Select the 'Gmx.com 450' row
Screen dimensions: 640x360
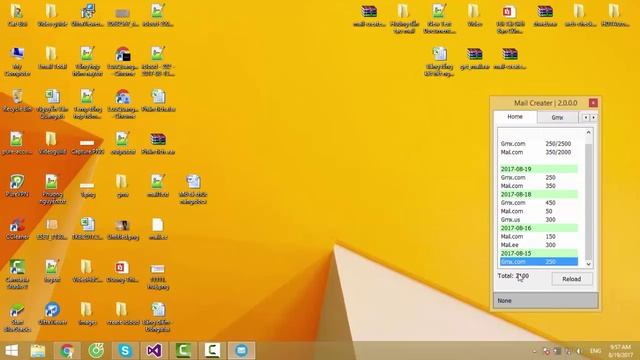539,203
